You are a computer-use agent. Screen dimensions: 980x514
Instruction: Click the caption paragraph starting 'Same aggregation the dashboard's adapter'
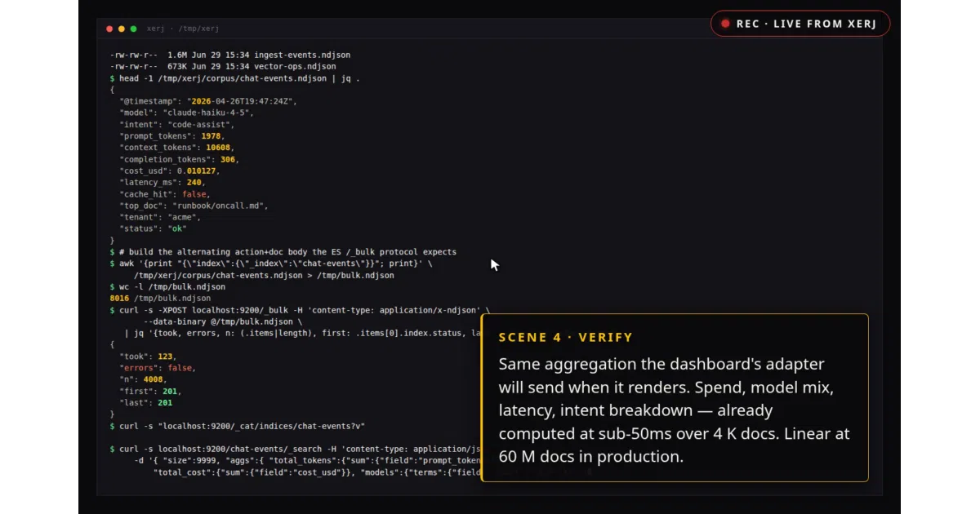674,410
